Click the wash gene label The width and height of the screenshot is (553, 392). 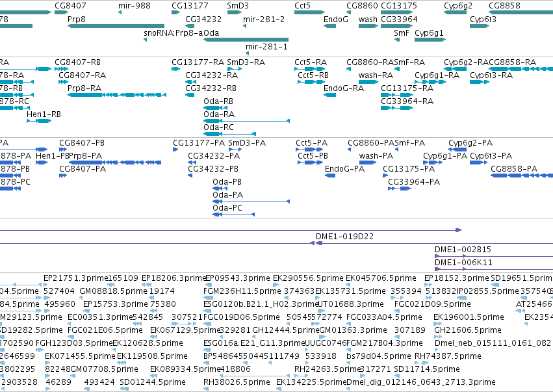click(x=368, y=19)
